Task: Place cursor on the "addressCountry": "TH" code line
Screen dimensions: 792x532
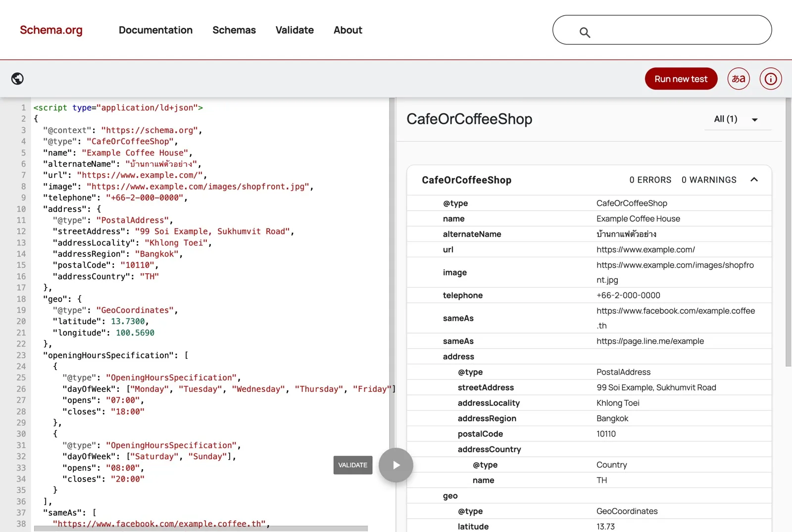Action: pos(106,277)
